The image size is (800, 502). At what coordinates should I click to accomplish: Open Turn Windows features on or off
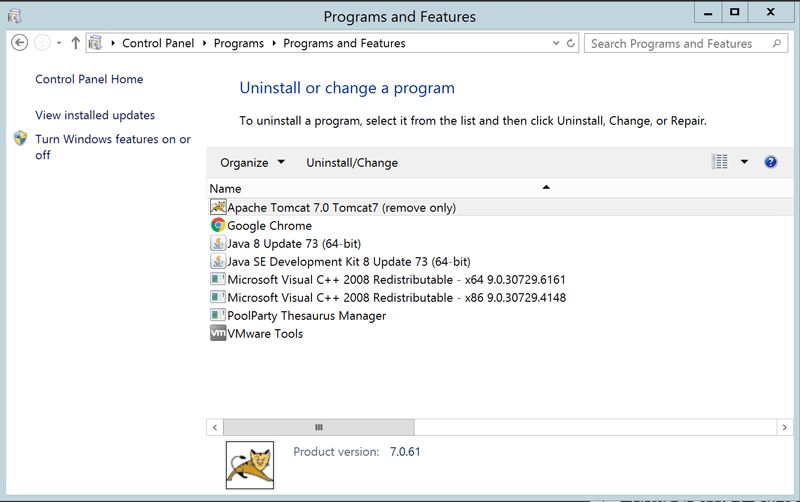[x=113, y=147]
